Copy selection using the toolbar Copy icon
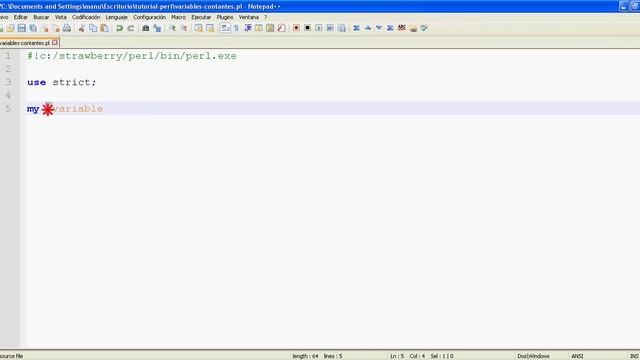640x360 pixels. coord(93,28)
